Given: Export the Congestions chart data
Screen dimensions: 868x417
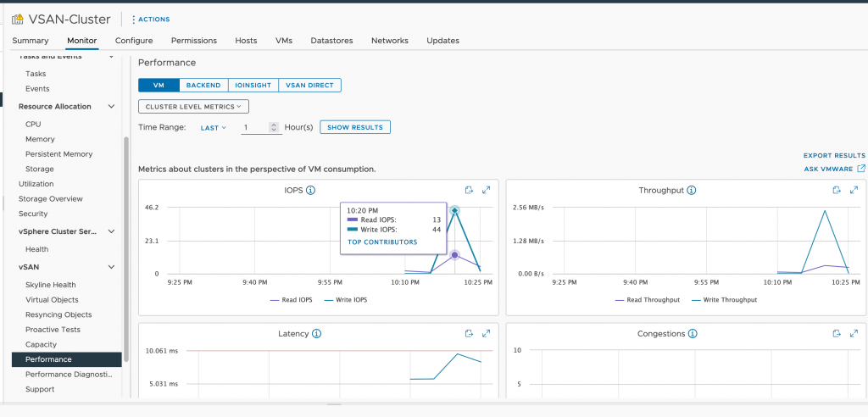Looking at the screenshot, I should (837, 333).
